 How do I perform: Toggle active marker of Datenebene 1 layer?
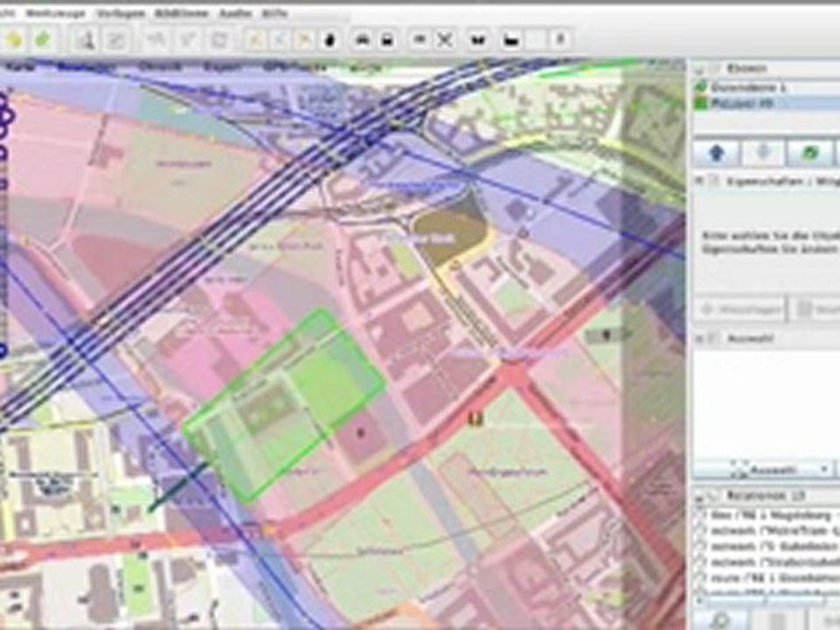701,87
